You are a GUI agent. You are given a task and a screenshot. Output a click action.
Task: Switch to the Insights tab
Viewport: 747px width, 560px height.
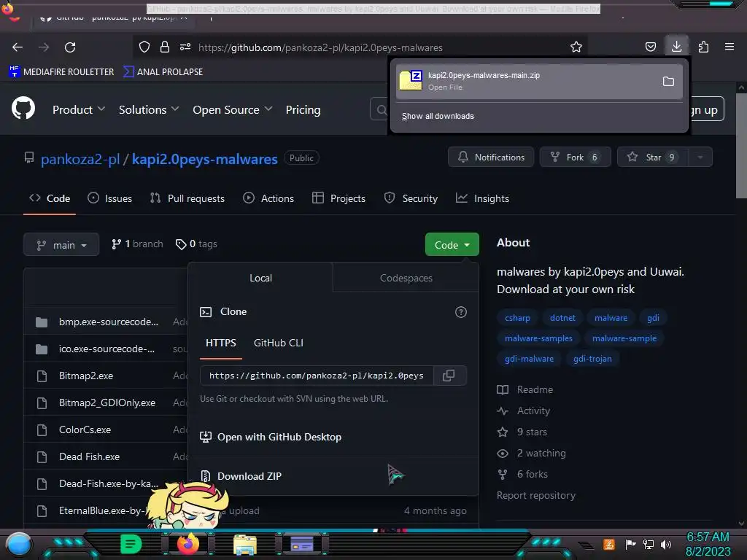(482, 198)
